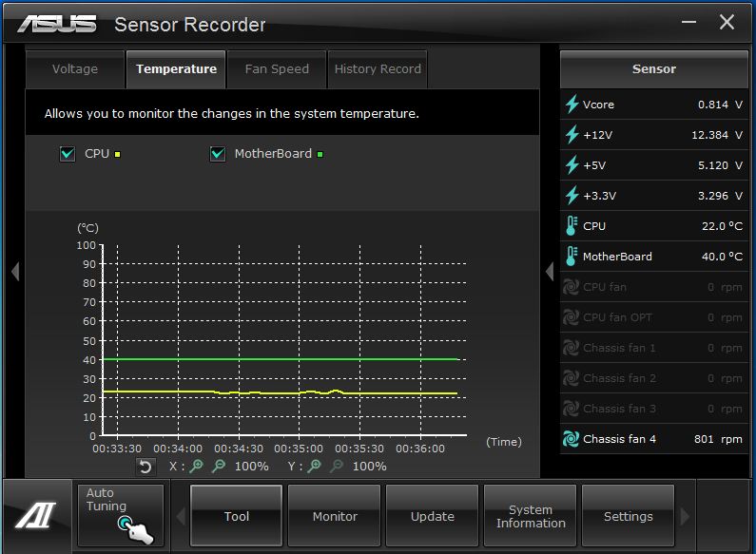Click the Sensor panel header
The height and width of the screenshot is (554, 756).
(x=654, y=68)
